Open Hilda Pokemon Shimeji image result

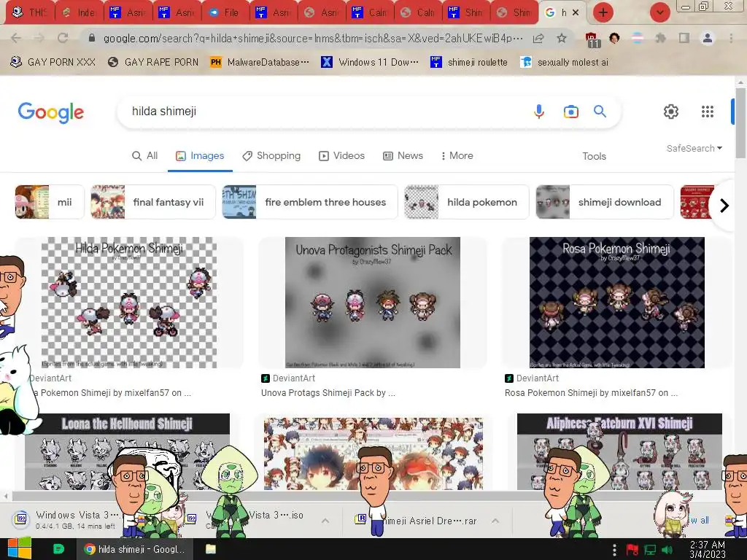tap(129, 303)
